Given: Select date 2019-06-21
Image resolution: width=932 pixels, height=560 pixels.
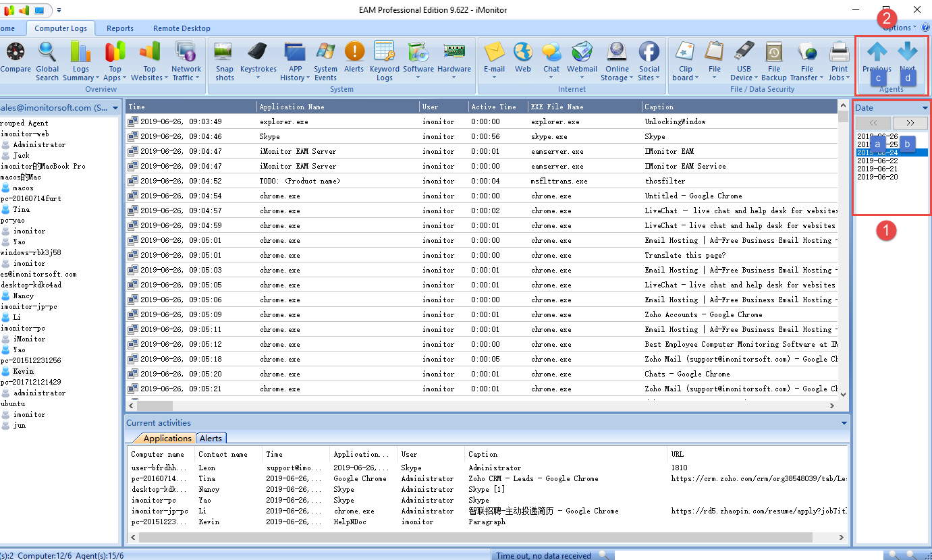Looking at the screenshot, I should (x=877, y=169).
